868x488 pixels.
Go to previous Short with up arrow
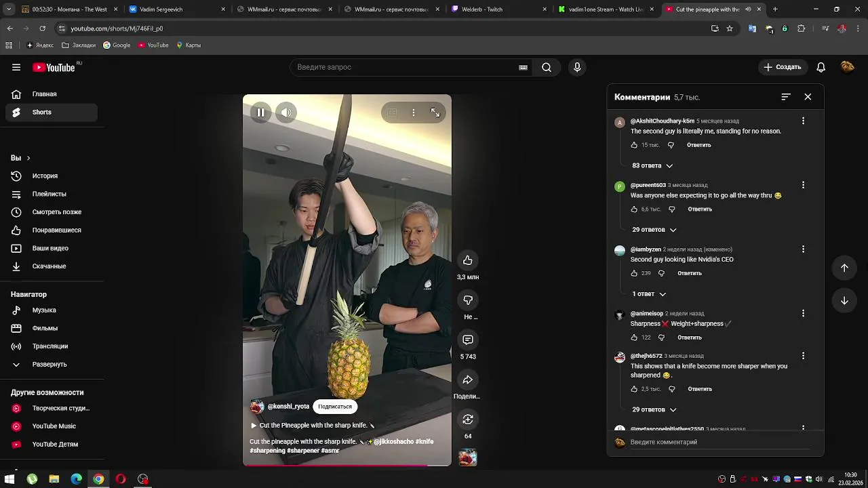pos(844,268)
